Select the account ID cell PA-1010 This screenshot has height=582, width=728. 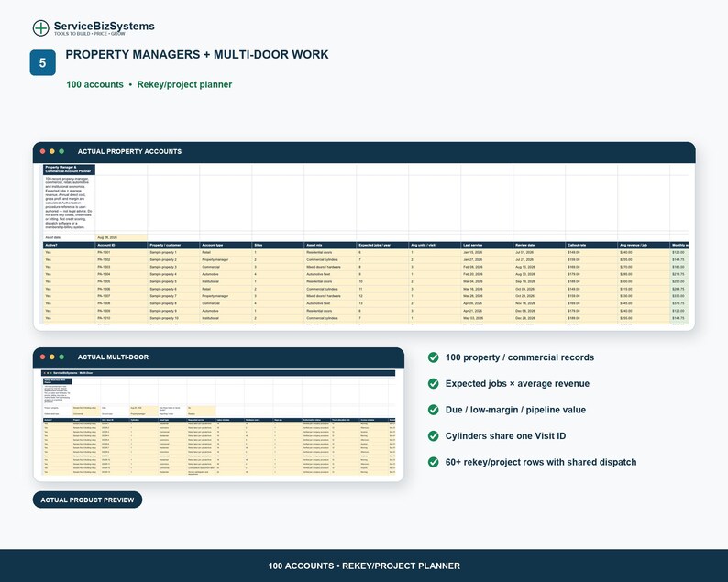click(121, 318)
